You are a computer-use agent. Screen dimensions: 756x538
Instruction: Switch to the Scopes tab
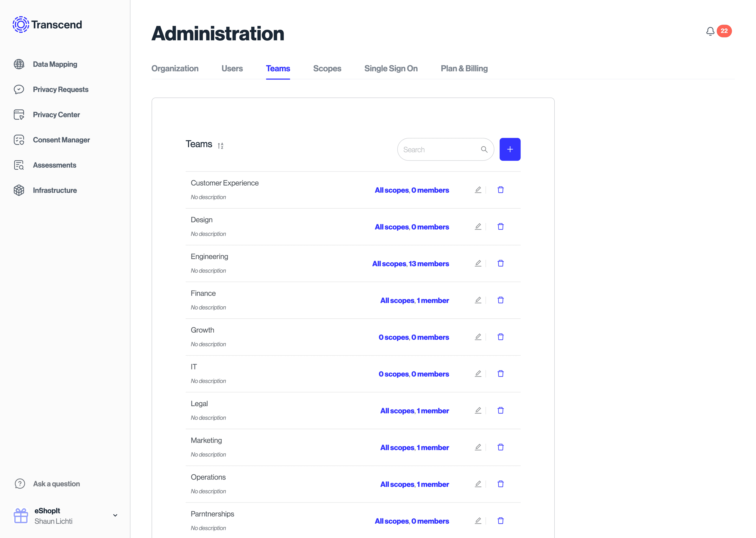point(327,69)
